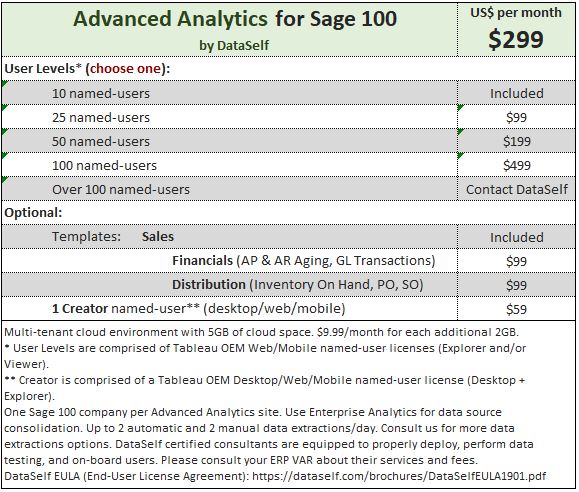The height and width of the screenshot is (492, 579).
Task: Select the '25 named-users' row label
Action: click(x=101, y=117)
